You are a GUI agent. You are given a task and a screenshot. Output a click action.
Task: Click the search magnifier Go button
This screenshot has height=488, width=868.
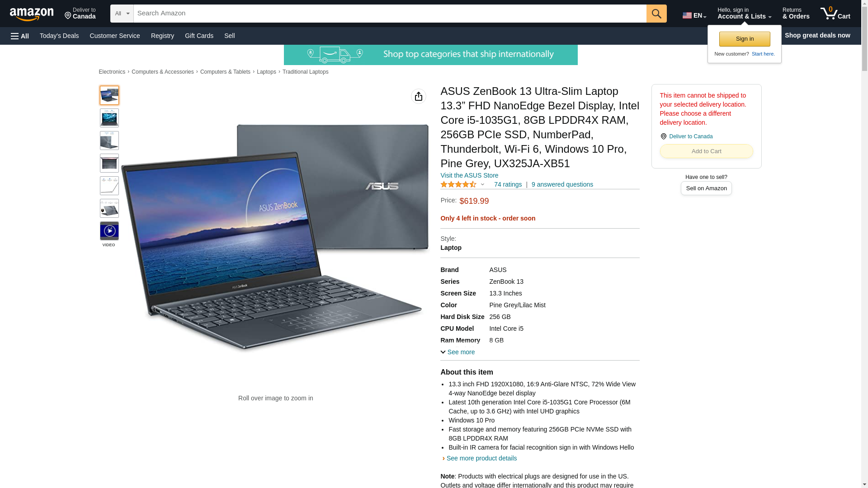[656, 14]
